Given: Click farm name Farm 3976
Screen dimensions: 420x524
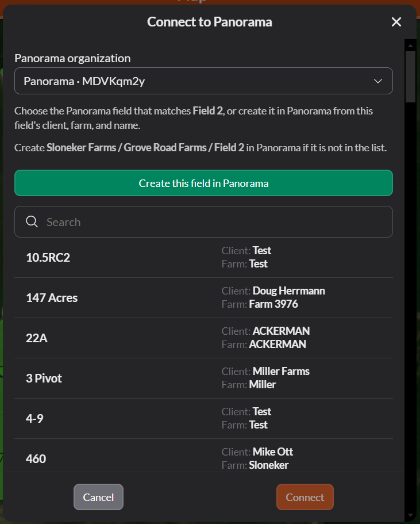Looking at the screenshot, I should 273,304.
